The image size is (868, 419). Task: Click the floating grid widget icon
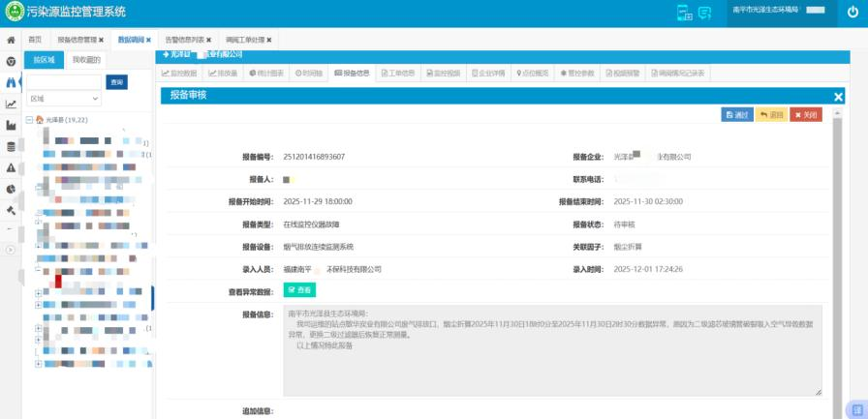857,409
